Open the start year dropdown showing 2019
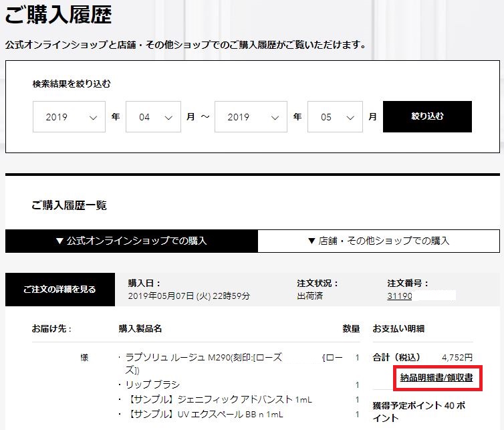This screenshot has width=504, height=430. (69, 117)
